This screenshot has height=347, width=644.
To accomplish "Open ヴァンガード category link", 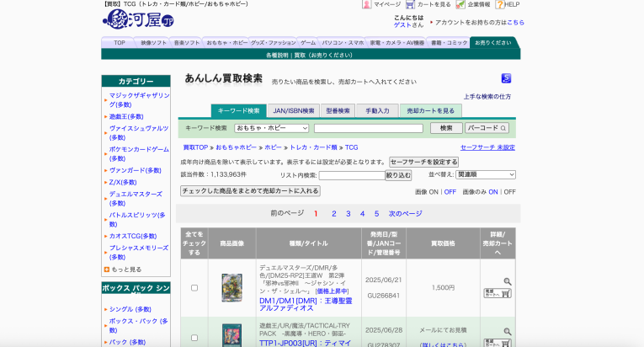I will pyautogui.click(x=136, y=171).
